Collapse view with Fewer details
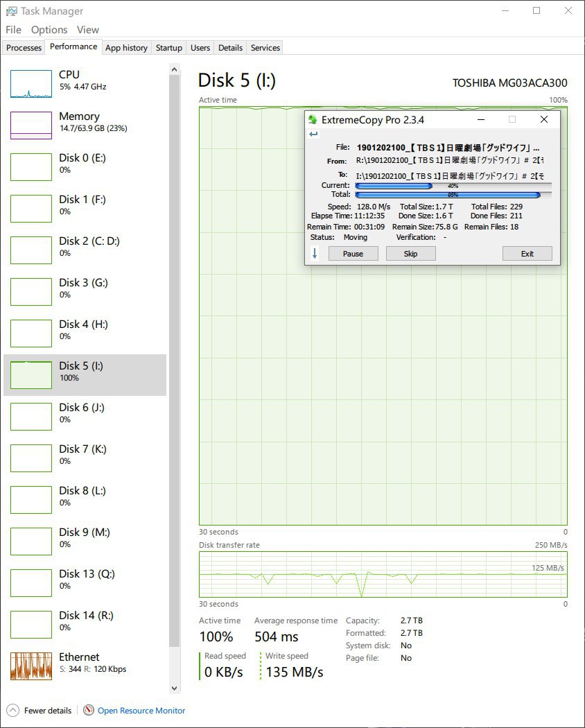This screenshot has height=728, width=585. coord(40,711)
